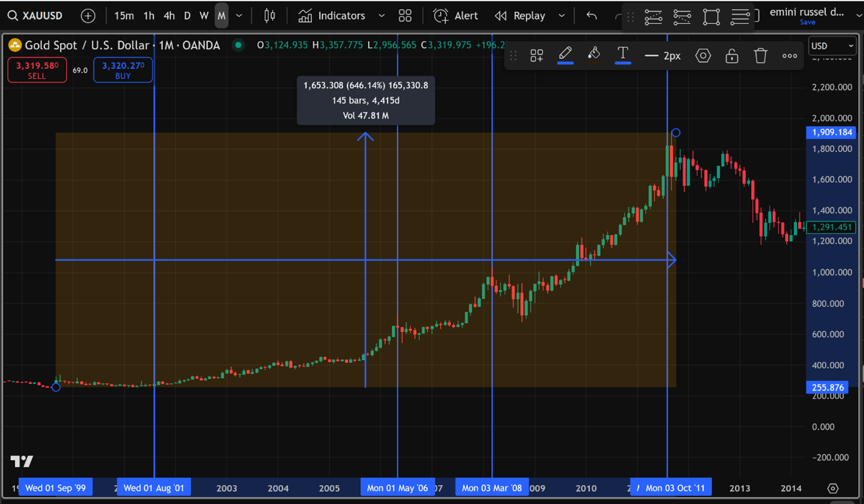Save the chart layout via the Save link

[808, 23]
